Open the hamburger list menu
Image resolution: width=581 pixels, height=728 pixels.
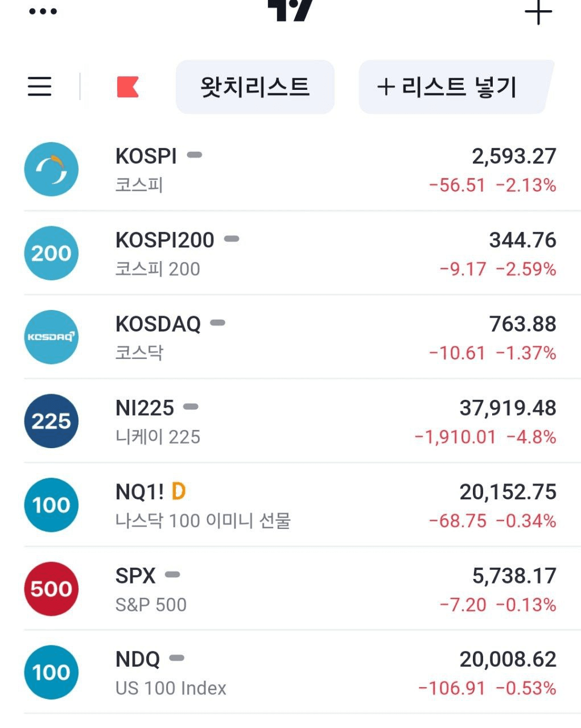[x=40, y=86]
